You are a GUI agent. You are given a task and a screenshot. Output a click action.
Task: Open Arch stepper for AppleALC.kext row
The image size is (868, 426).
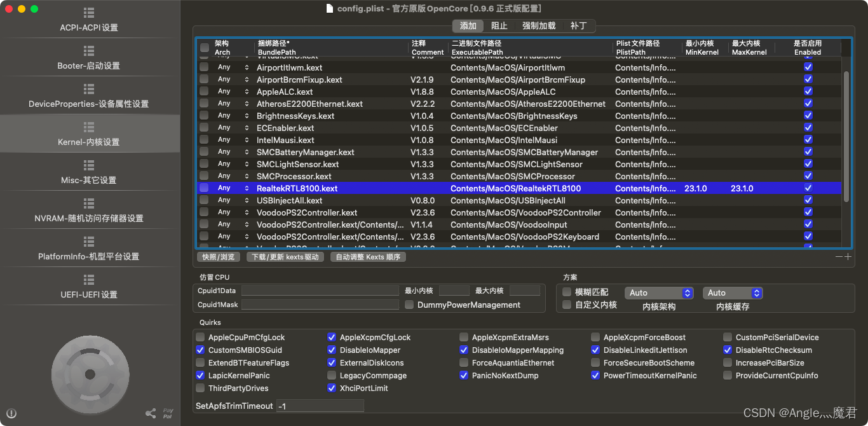247,92
